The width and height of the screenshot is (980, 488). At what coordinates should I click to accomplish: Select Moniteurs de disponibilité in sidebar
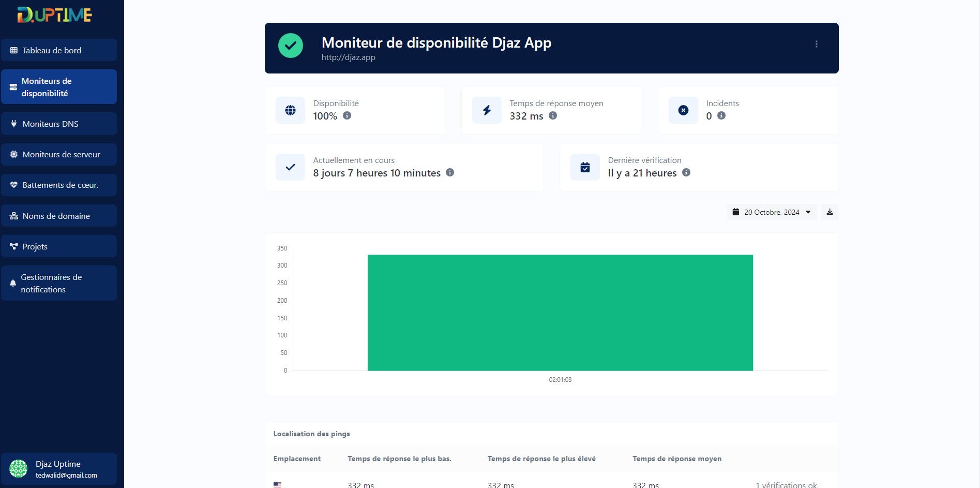click(x=59, y=87)
